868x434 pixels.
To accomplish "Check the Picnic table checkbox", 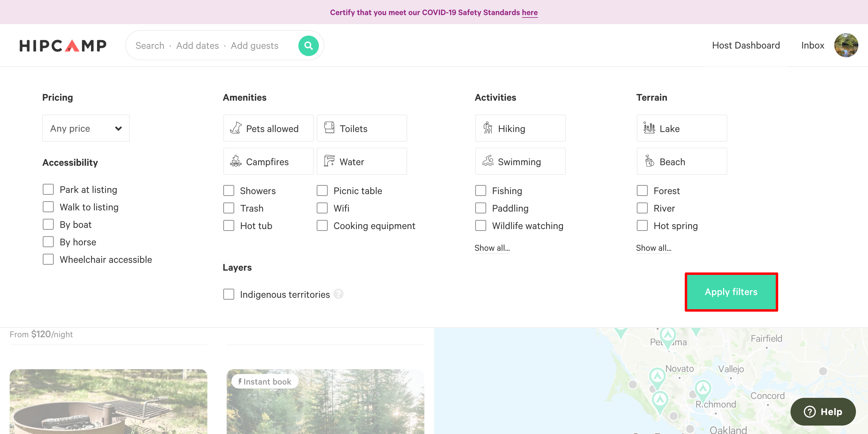I will point(322,191).
